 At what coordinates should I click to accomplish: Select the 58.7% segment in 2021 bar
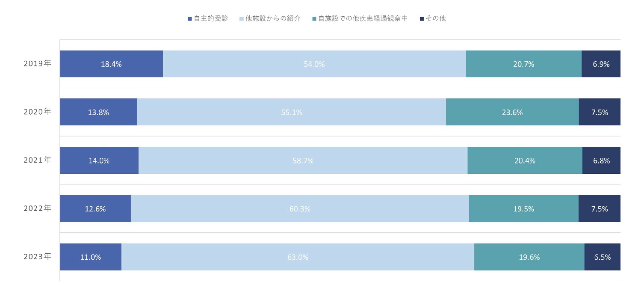point(303,160)
